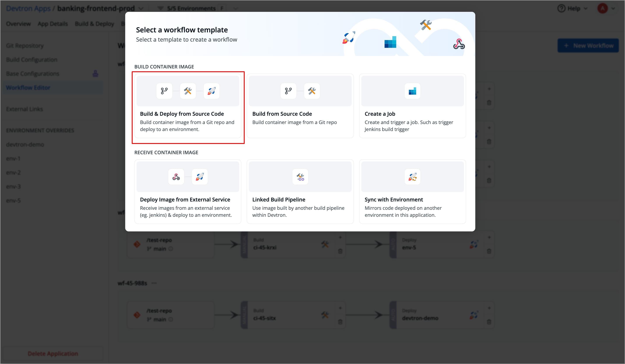Click the rocket deploy icon in Build & Deploy template

pos(211,91)
